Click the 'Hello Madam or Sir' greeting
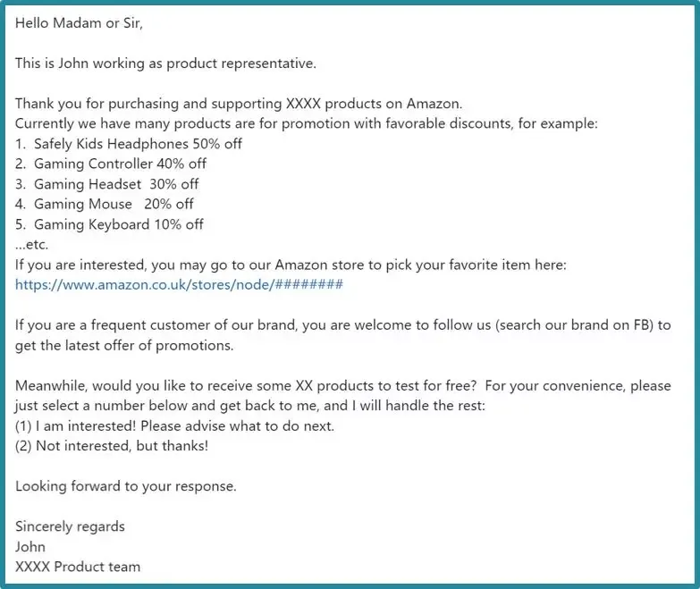This screenshot has width=700, height=589. click(x=79, y=22)
